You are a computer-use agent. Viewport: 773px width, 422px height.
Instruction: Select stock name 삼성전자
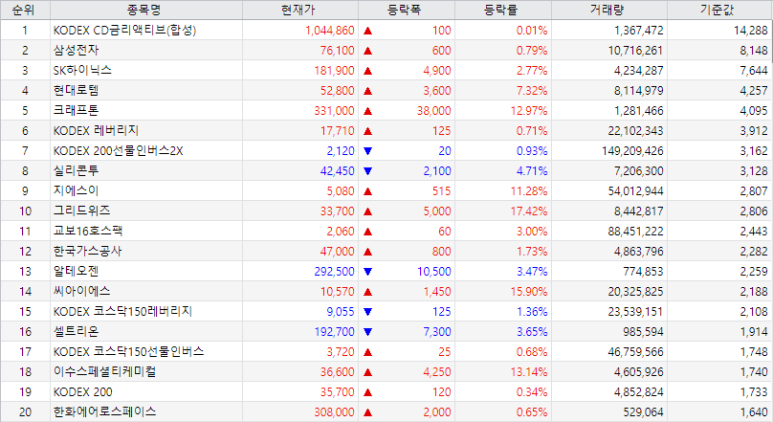(76, 50)
